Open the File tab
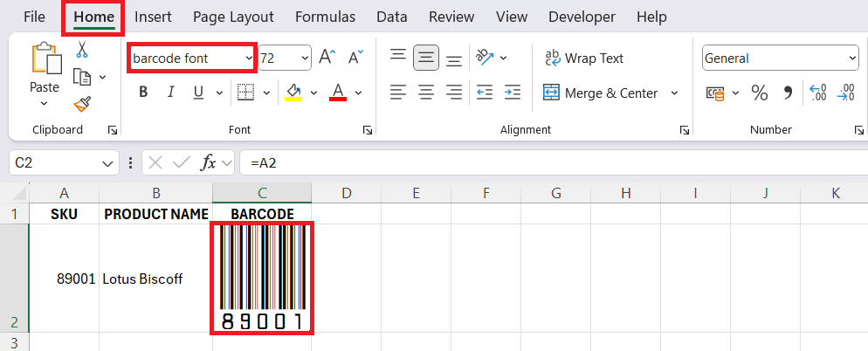 tap(34, 17)
